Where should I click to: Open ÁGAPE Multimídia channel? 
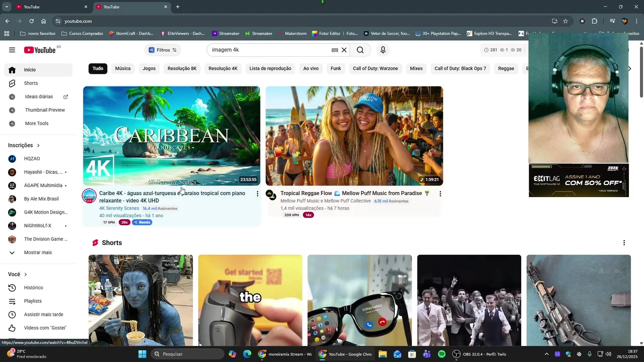38,186
